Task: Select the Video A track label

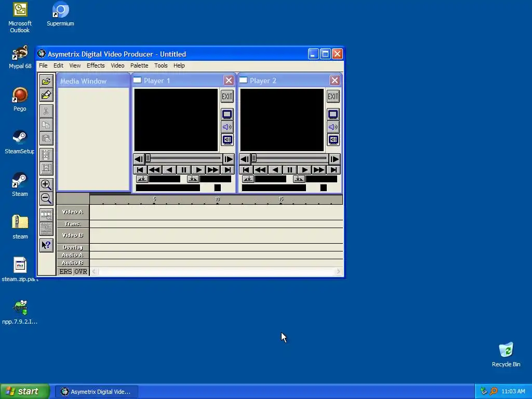Action: coord(73,212)
